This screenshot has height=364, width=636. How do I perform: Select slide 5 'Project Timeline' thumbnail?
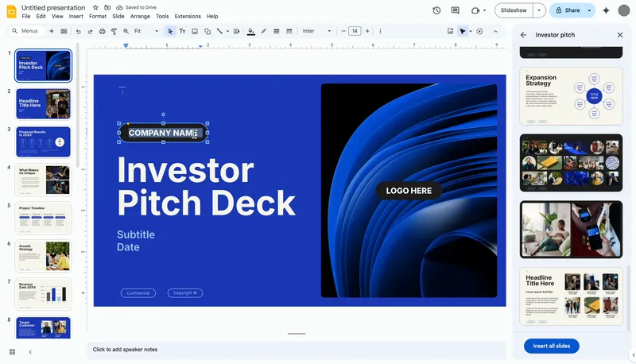(x=43, y=218)
